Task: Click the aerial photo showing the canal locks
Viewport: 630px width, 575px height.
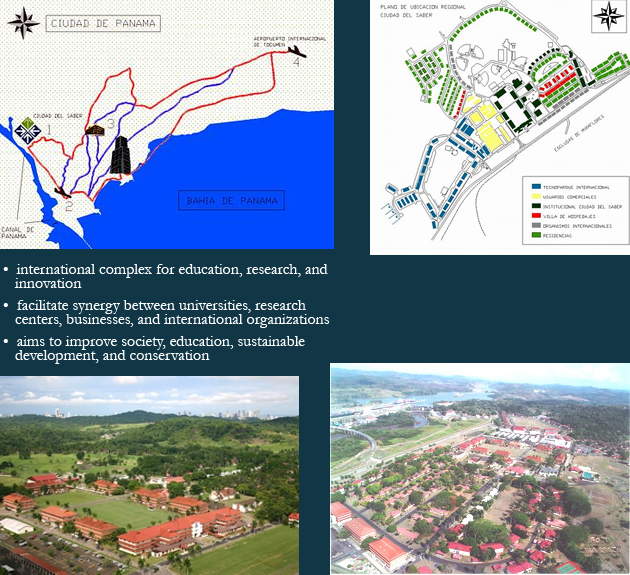Action: click(x=480, y=470)
